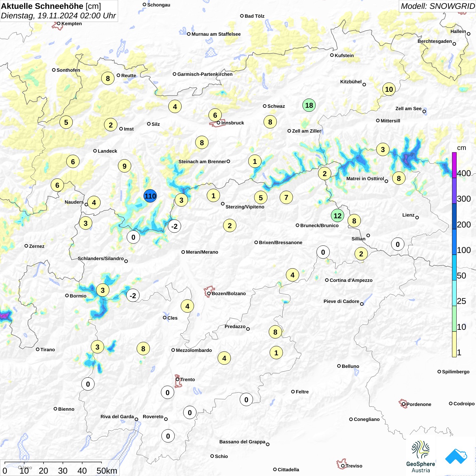
Task: Click the Belluno city label
Action: 350,366
